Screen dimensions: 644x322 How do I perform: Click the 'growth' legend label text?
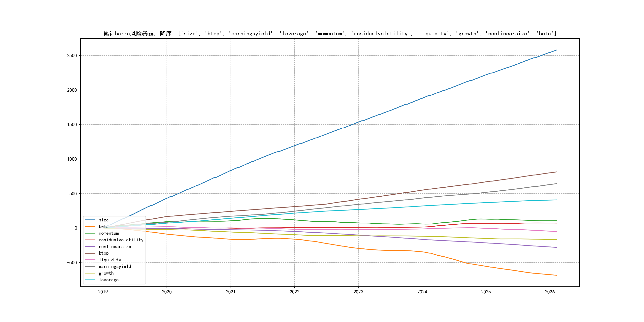[x=106, y=273]
